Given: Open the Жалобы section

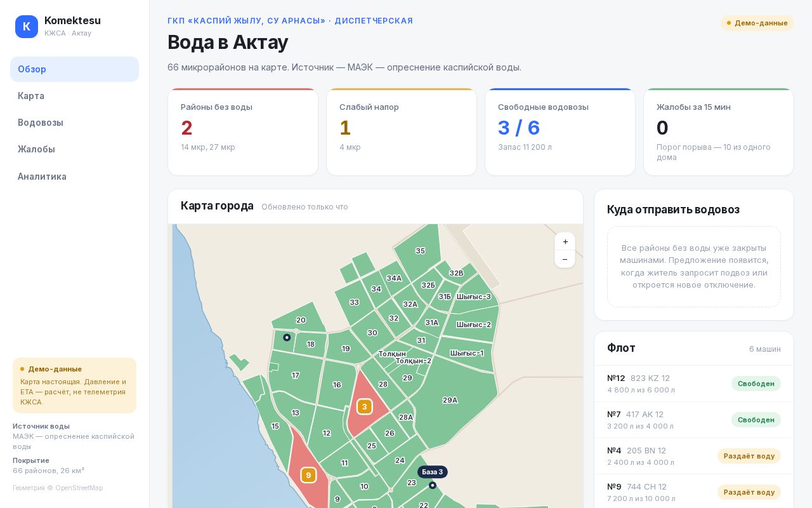Looking at the screenshot, I should pyautogui.click(x=74, y=149).
